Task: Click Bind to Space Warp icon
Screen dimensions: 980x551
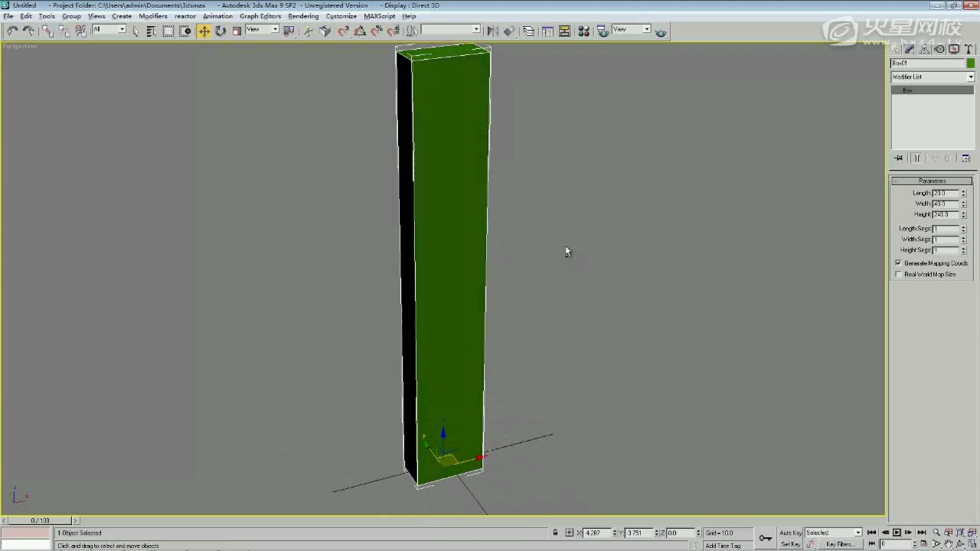Action: [80, 31]
